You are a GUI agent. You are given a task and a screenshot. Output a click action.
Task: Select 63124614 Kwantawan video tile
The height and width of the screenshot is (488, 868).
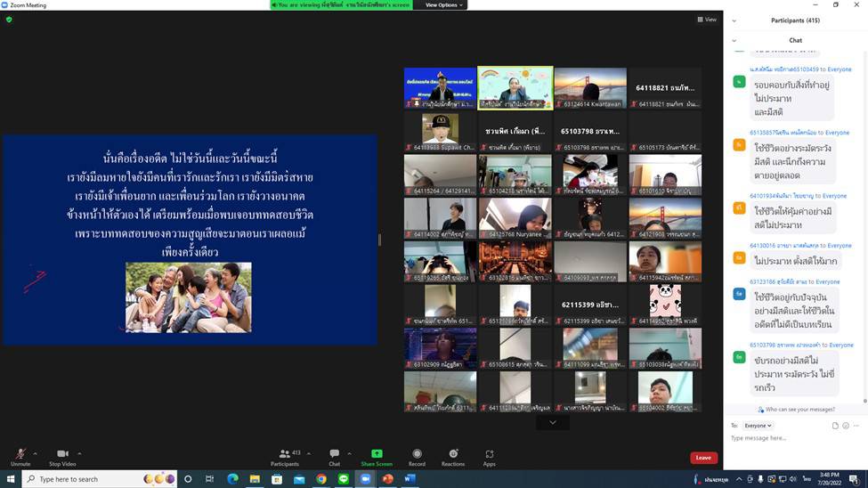[x=590, y=88]
